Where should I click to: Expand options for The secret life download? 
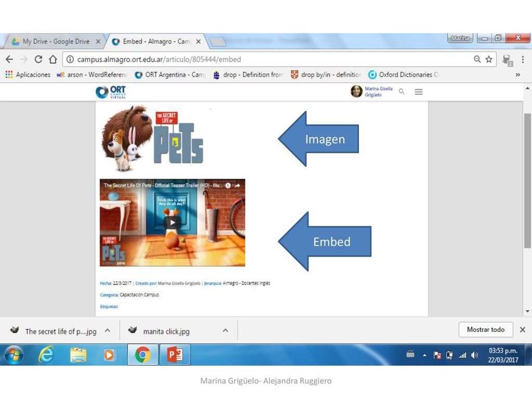(x=108, y=330)
